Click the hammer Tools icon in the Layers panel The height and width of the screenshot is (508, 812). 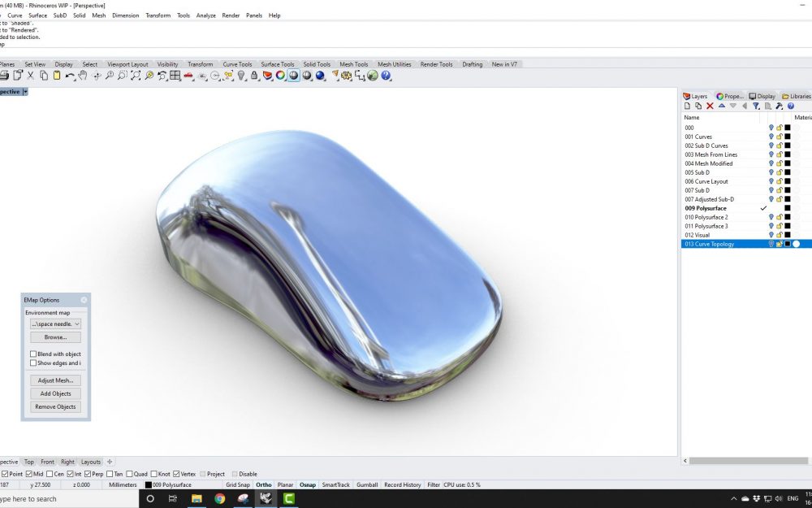tap(780, 106)
